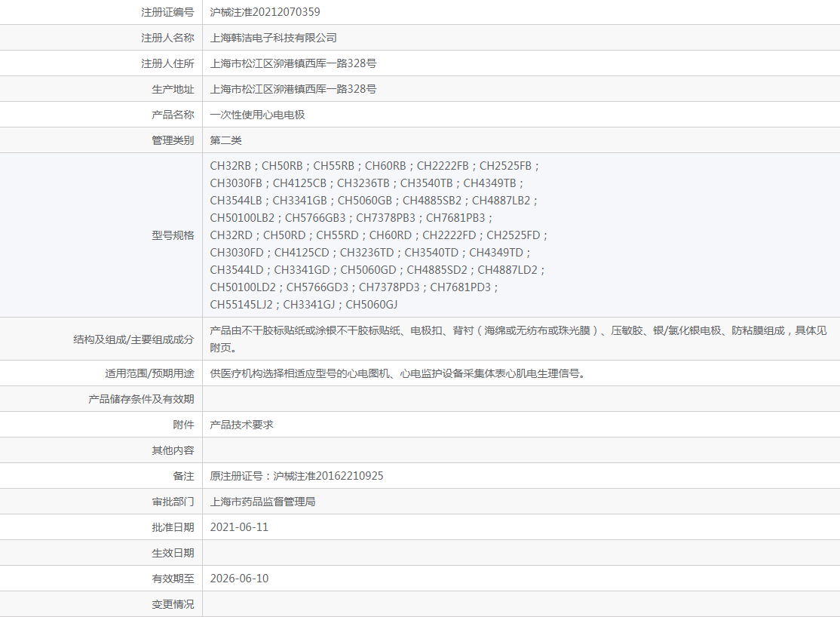Click model code CH3544LD

[237, 269]
